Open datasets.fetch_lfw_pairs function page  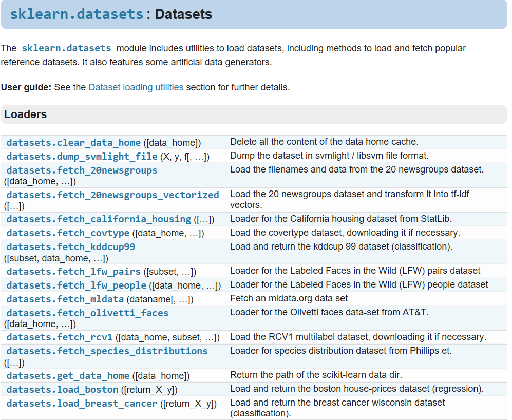[73, 272]
